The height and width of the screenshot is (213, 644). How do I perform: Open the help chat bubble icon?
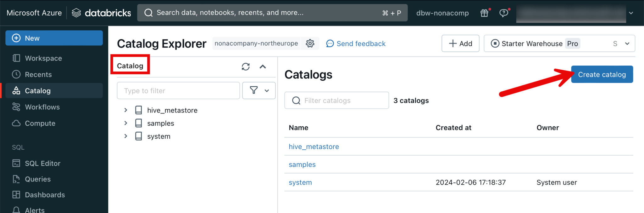(x=504, y=13)
